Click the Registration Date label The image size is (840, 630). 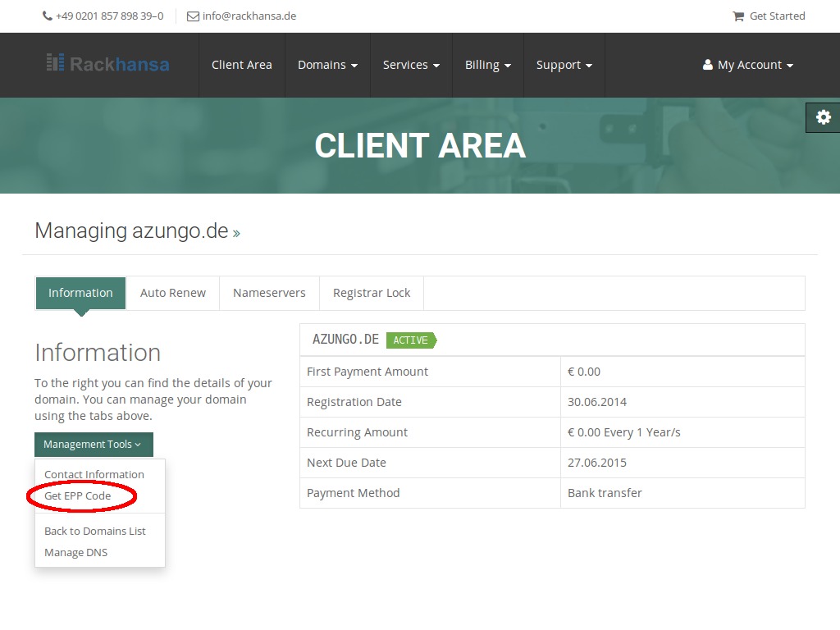[x=354, y=402]
